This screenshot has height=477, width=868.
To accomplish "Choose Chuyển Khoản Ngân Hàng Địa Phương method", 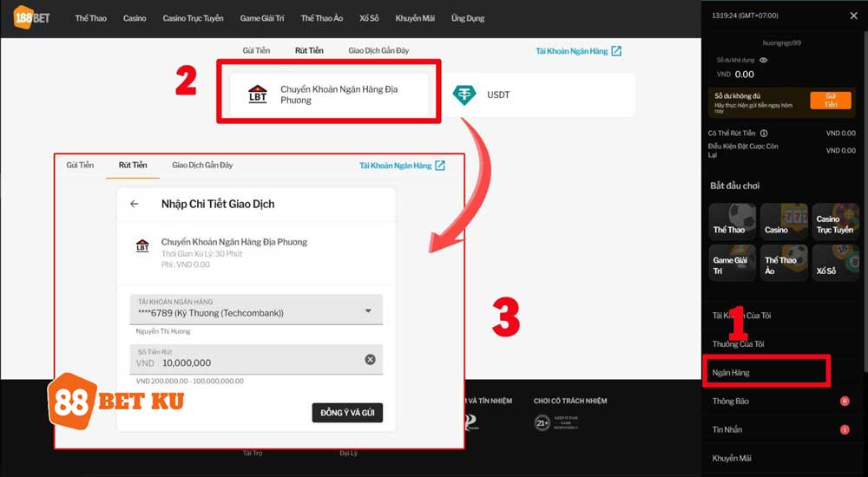I will tap(329, 95).
